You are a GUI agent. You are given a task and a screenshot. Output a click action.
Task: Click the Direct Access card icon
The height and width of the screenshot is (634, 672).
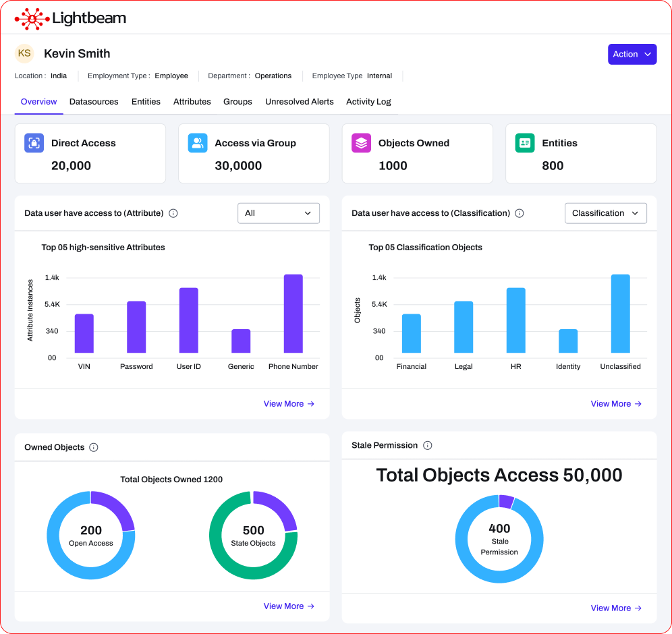point(34,143)
